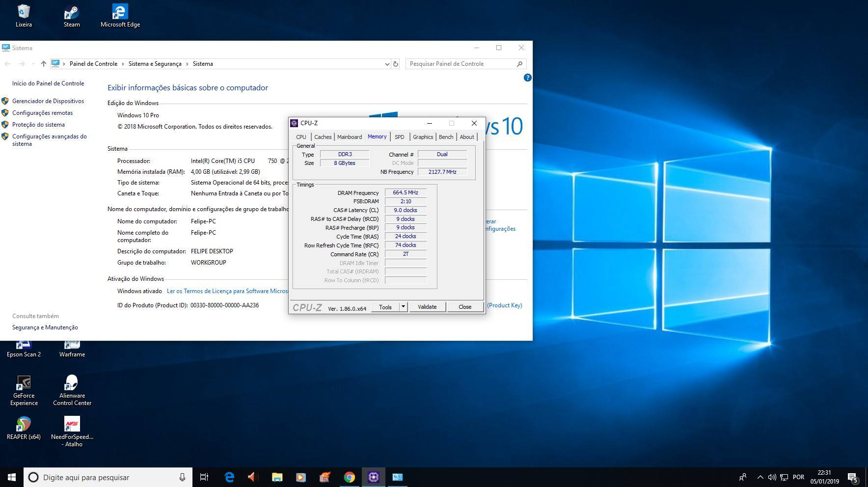868x487 pixels.
Task: Launch Edge from the taskbar
Action: point(229,477)
